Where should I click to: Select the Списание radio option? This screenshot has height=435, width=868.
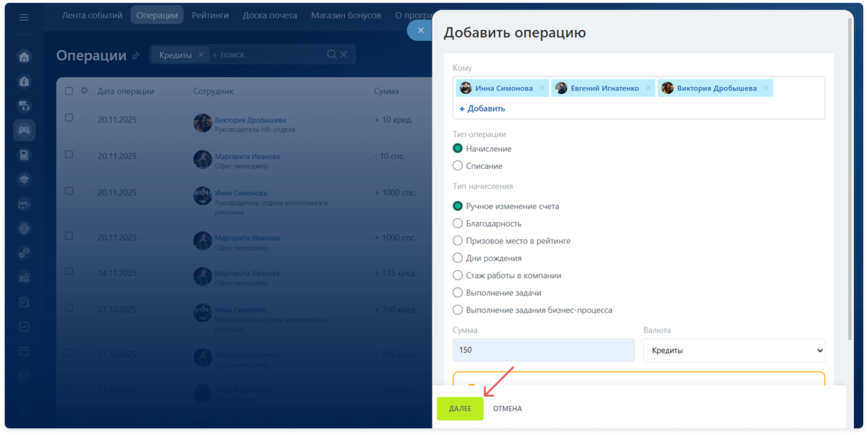tap(458, 166)
